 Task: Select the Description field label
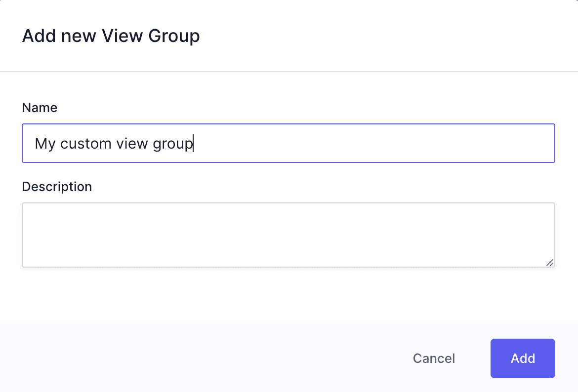click(x=56, y=187)
